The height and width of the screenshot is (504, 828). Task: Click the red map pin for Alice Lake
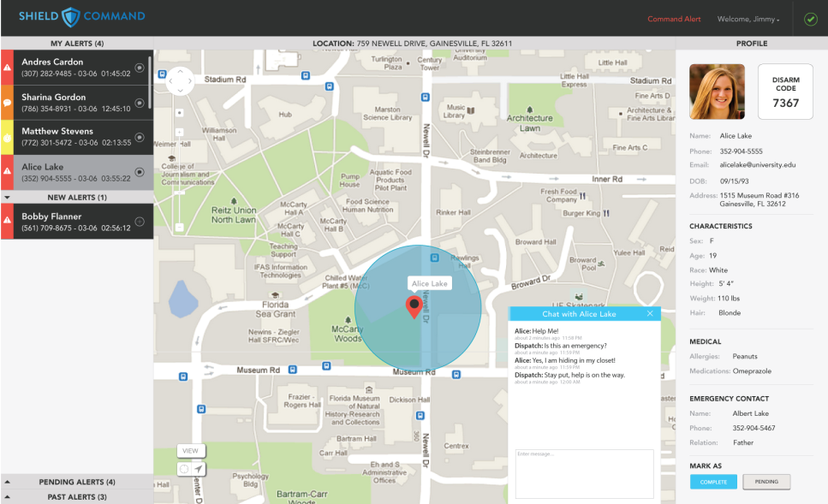click(414, 306)
